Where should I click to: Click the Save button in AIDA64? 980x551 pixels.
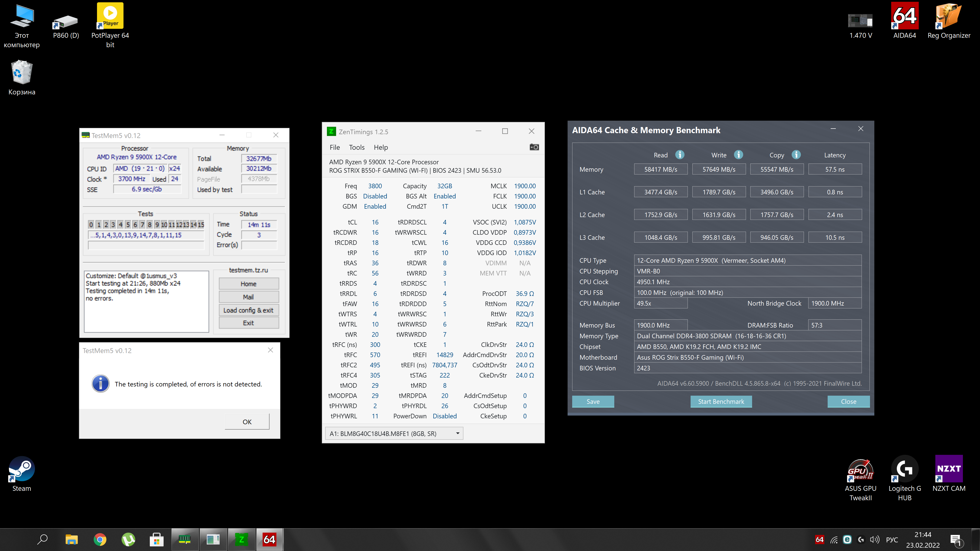coord(593,402)
